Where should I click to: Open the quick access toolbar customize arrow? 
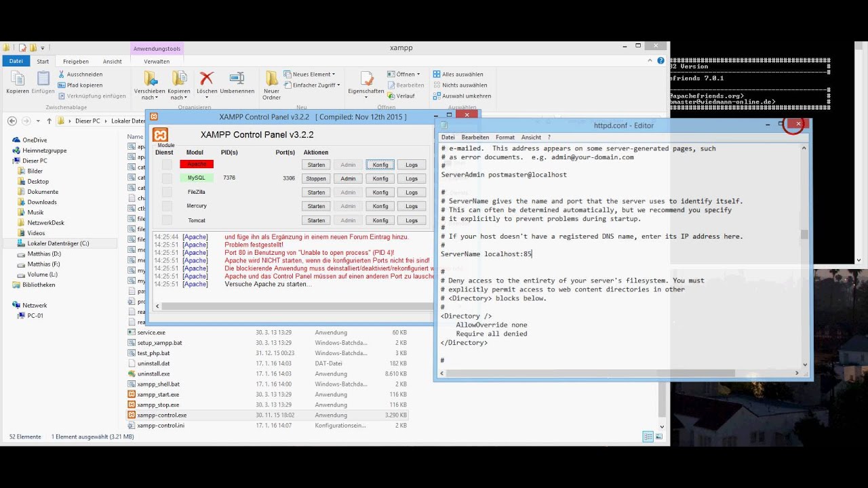[x=42, y=48]
